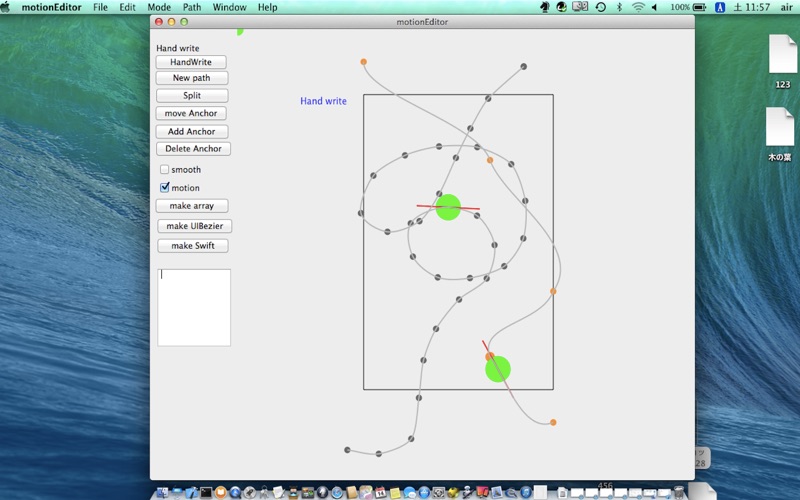800x500 pixels.
Task: Open Terminal from the Dock
Action: point(206,492)
